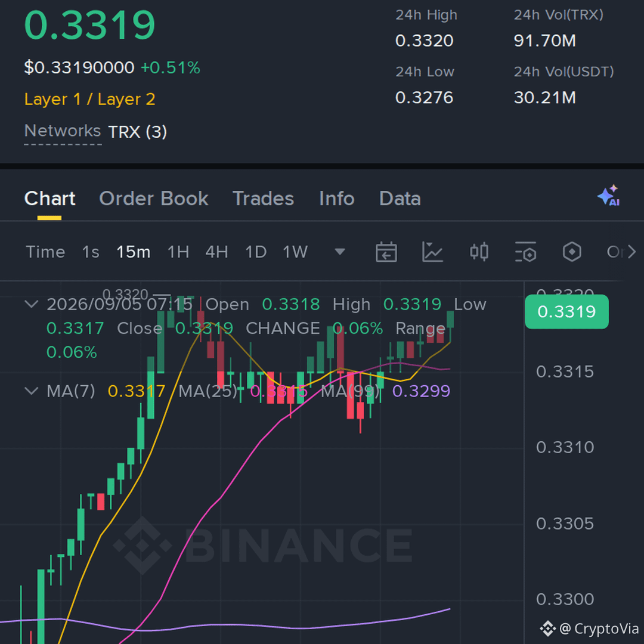Open the line chart indicators icon
The image size is (644, 644).
(x=432, y=252)
